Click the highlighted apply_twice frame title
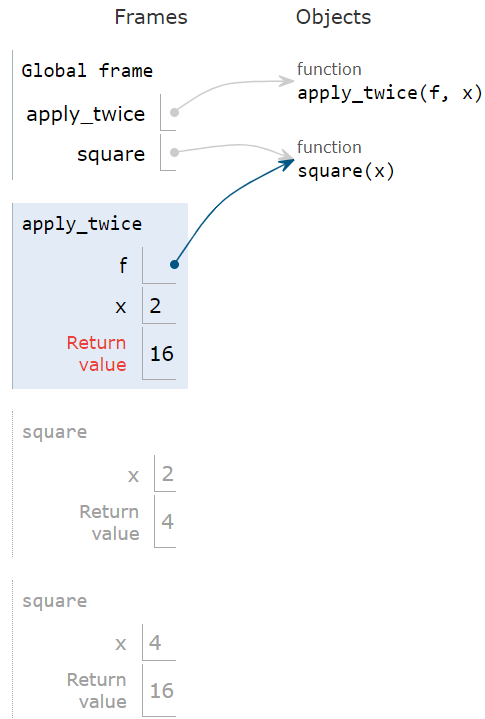Image resolution: width=485 pixels, height=719 pixels. [x=82, y=224]
